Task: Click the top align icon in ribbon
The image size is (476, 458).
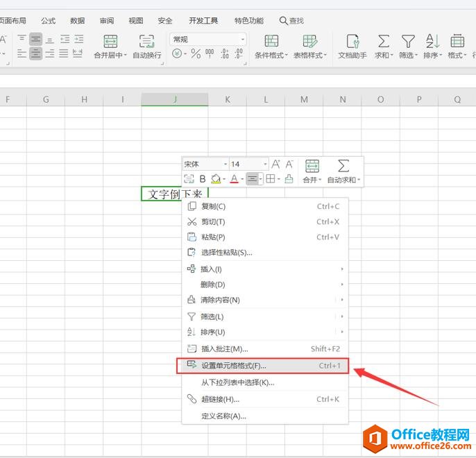Action: [22, 39]
